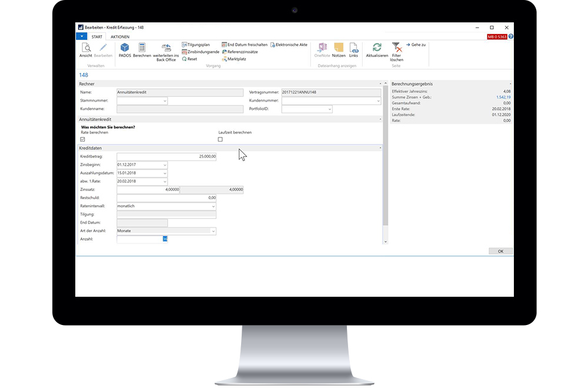Collapse the Kreditdaten section
588x392 pixels.
[x=380, y=148]
